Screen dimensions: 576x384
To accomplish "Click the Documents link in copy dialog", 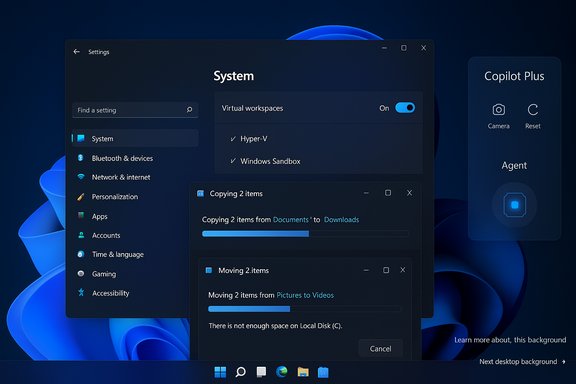I will [291, 219].
